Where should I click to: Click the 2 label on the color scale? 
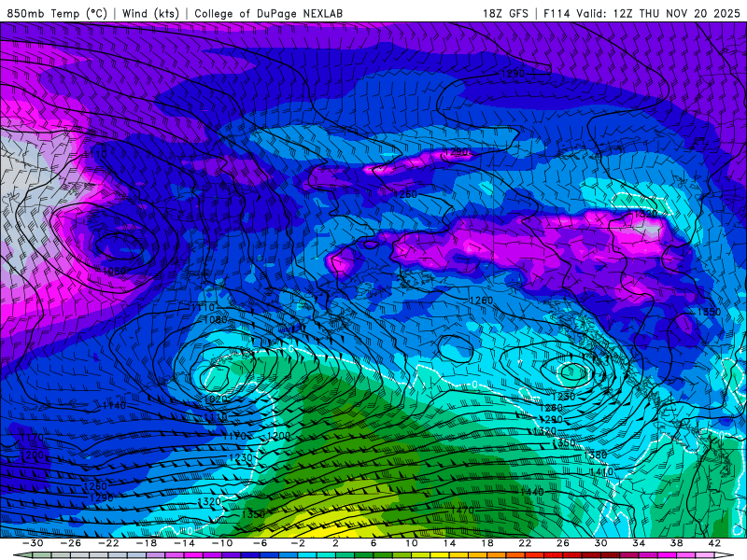point(335,543)
